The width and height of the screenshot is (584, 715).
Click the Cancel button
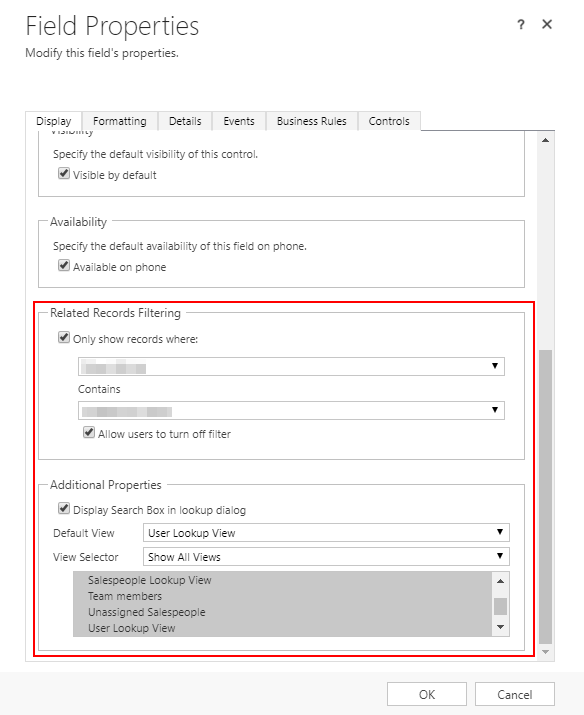[515, 694]
